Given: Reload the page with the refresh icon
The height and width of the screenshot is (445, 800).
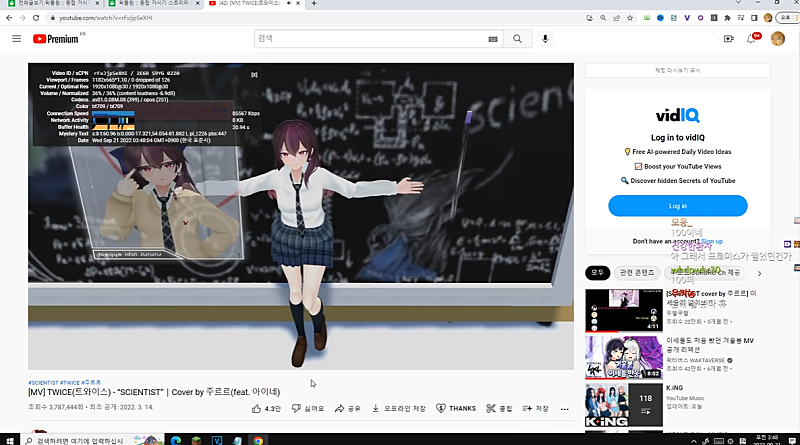Looking at the screenshot, I should point(36,18).
